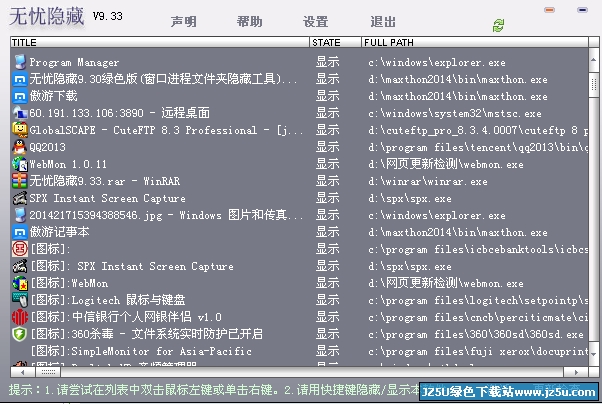
Task: Click the 退出 menu item
Action: [x=383, y=22]
